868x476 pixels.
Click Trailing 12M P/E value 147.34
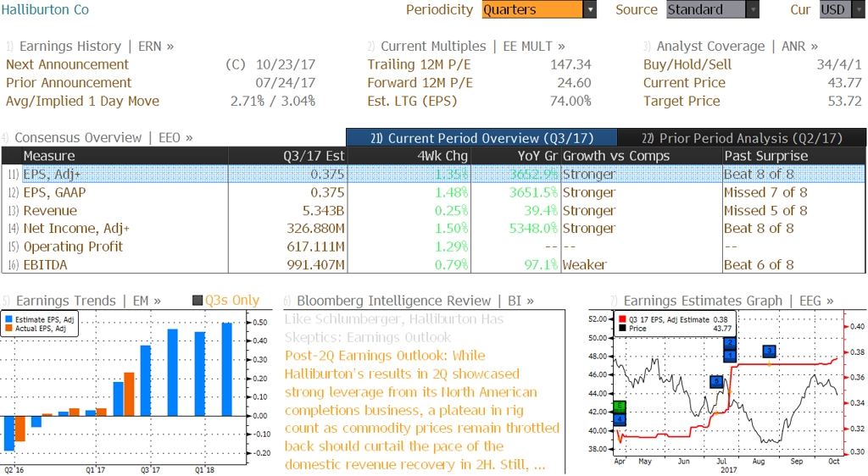click(570, 64)
